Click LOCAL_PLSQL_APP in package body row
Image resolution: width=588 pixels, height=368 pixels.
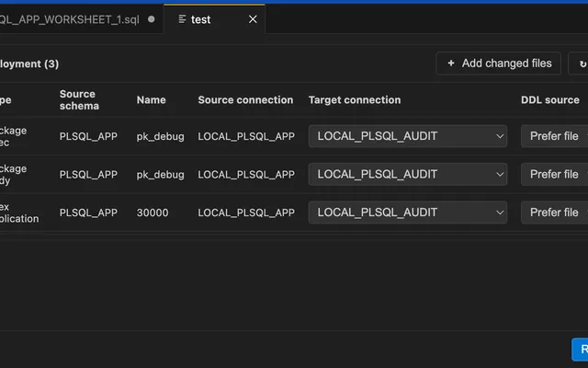(246, 175)
